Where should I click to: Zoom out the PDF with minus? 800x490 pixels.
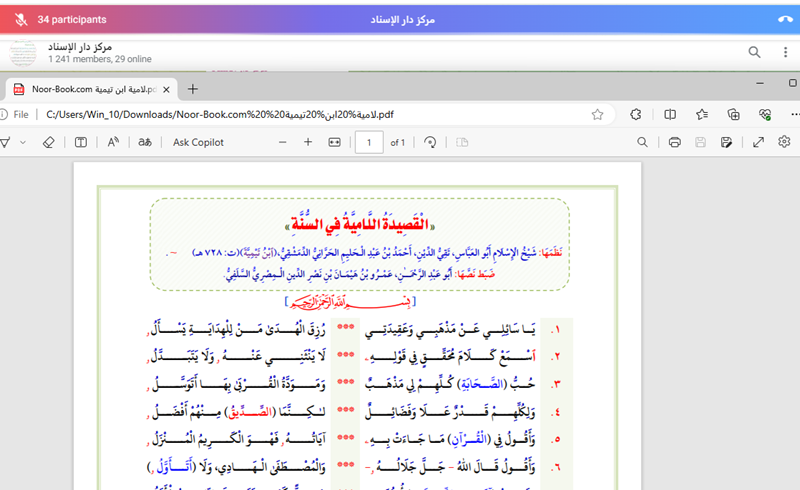(283, 142)
